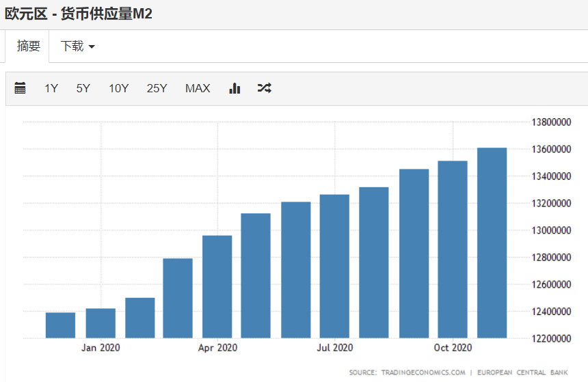Click the Oct 2020 axis label

(453, 348)
